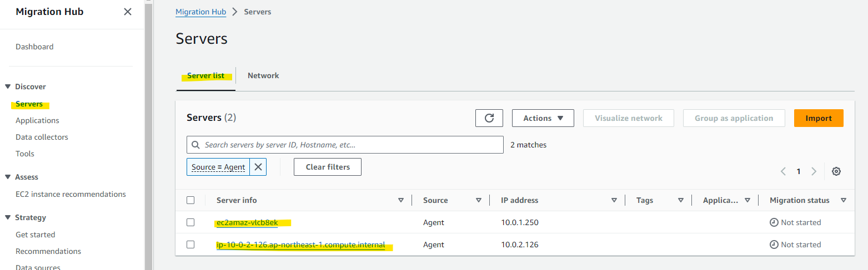The width and height of the screenshot is (868, 270).
Task: Open EC2 instance recommendations
Action: pyautogui.click(x=71, y=194)
